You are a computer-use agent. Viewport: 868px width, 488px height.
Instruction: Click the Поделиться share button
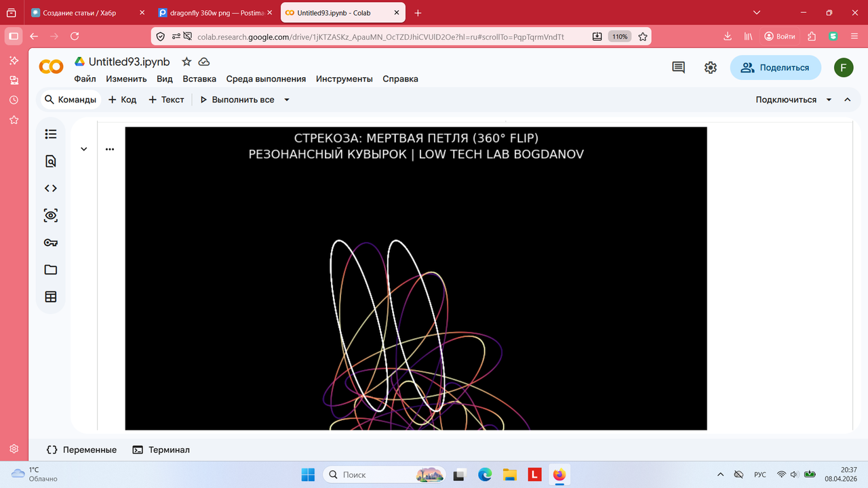click(x=775, y=68)
